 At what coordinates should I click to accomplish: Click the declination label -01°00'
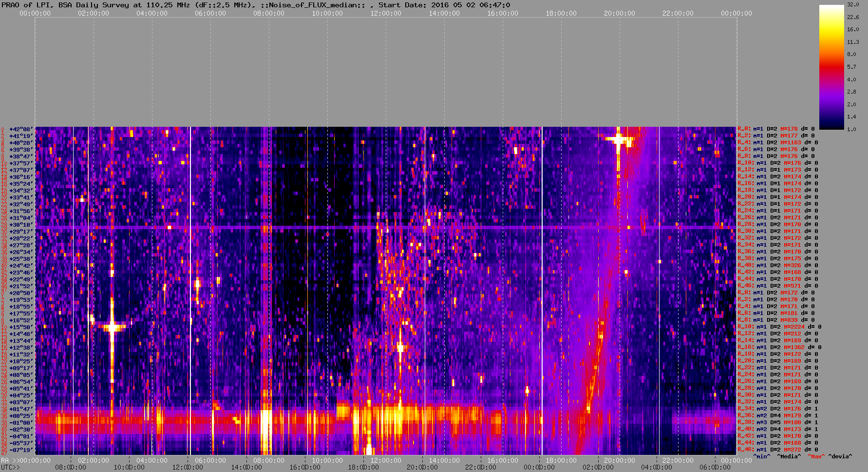click(21, 423)
